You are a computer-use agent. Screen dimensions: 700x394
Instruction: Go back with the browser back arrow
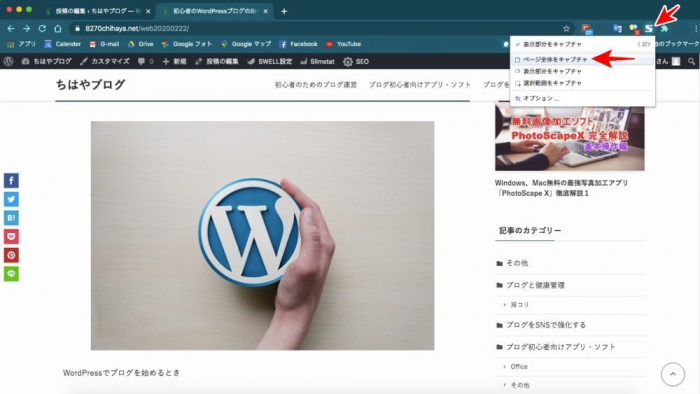pos(11,29)
